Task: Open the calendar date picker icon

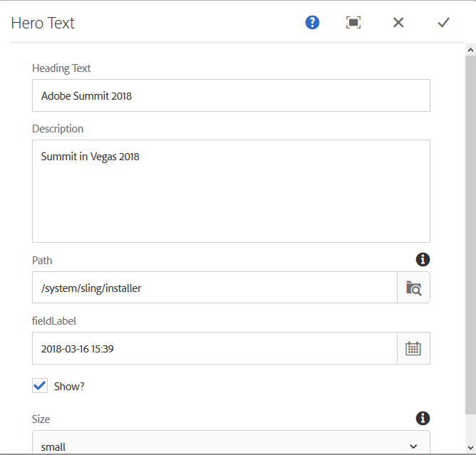Action: [x=413, y=348]
